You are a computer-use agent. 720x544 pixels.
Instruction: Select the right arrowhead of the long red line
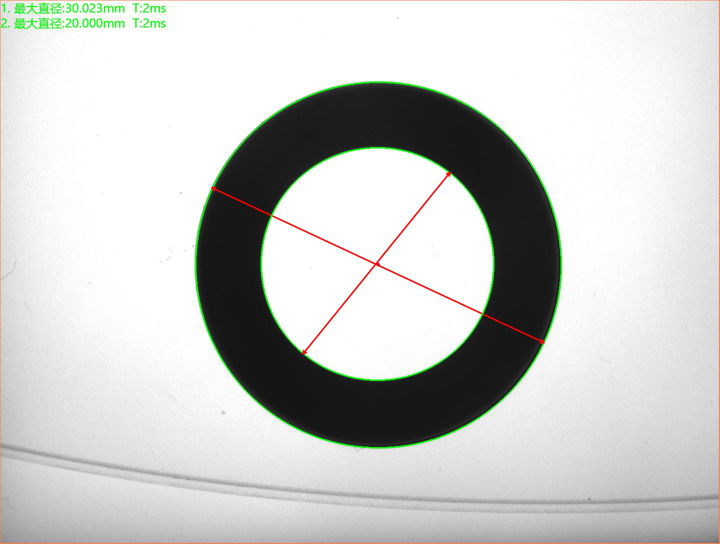click(x=543, y=342)
